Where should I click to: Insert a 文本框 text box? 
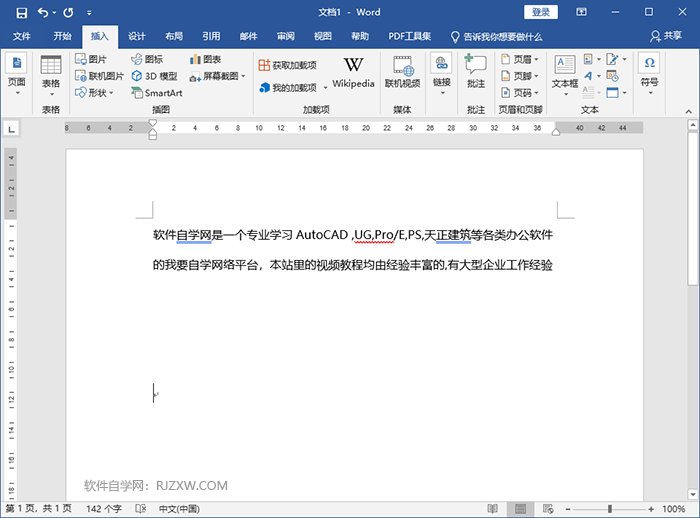(565, 76)
